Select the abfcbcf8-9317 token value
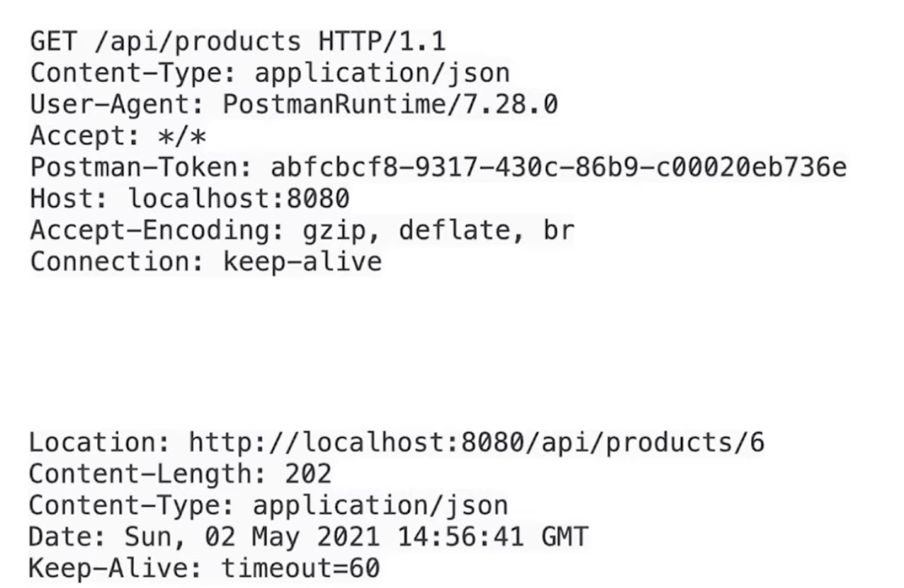This screenshot has height=588, width=904. [x=558, y=167]
